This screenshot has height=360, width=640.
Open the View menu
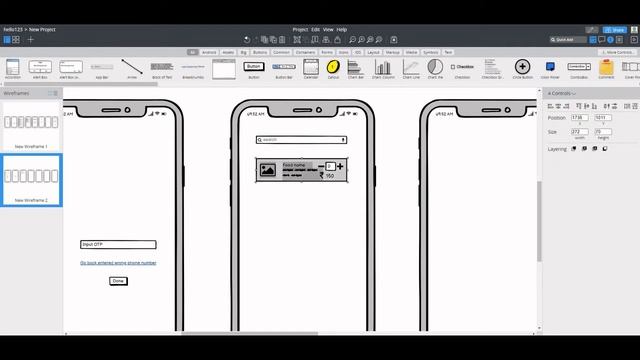pyautogui.click(x=328, y=29)
